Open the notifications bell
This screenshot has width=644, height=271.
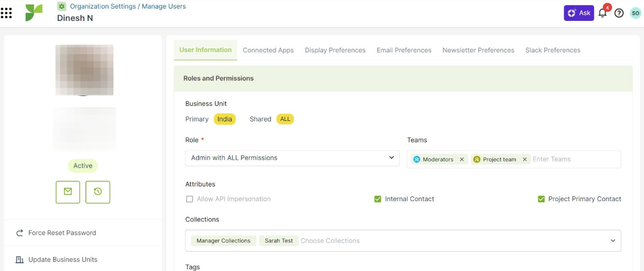tap(603, 13)
